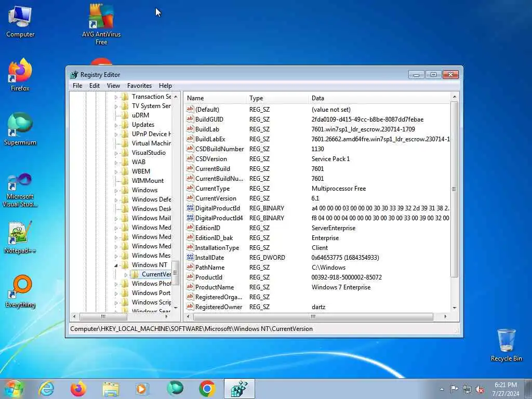Select the CurrentVersion folder icon in tree

(135, 274)
